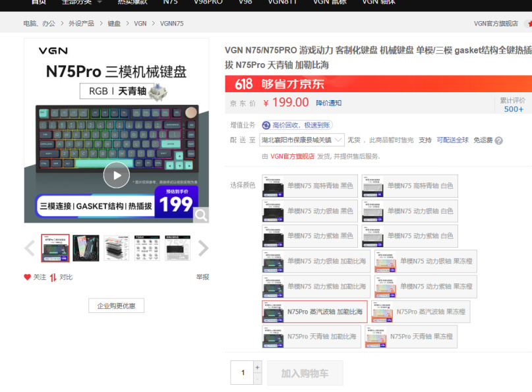Choose option 单模N75 动力银轴 白色
532x392 pixels.
(x=410, y=211)
